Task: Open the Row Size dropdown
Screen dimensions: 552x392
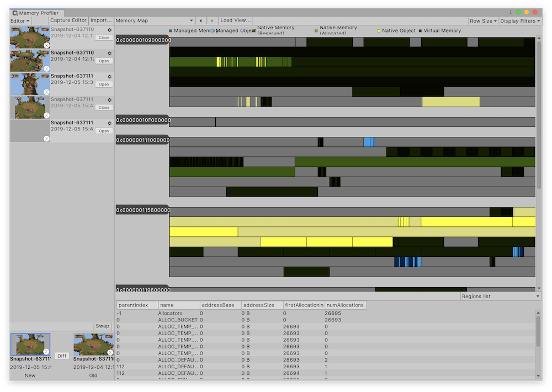Action: click(x=483, y=20)
